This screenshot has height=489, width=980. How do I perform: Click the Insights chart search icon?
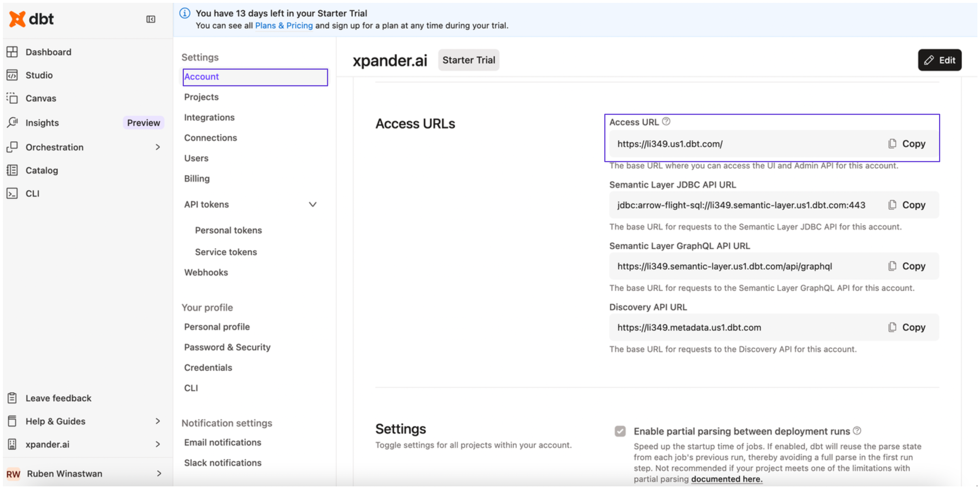pos(12,122)
